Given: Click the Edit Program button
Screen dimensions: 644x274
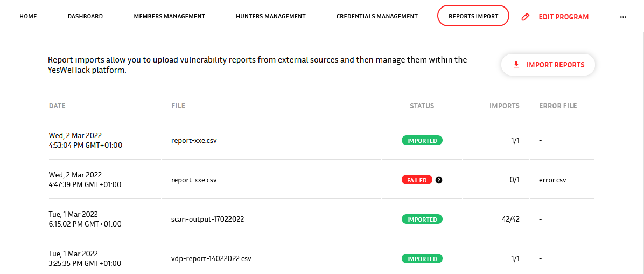Looking at the screenshot, I should (x=555, y=17).
